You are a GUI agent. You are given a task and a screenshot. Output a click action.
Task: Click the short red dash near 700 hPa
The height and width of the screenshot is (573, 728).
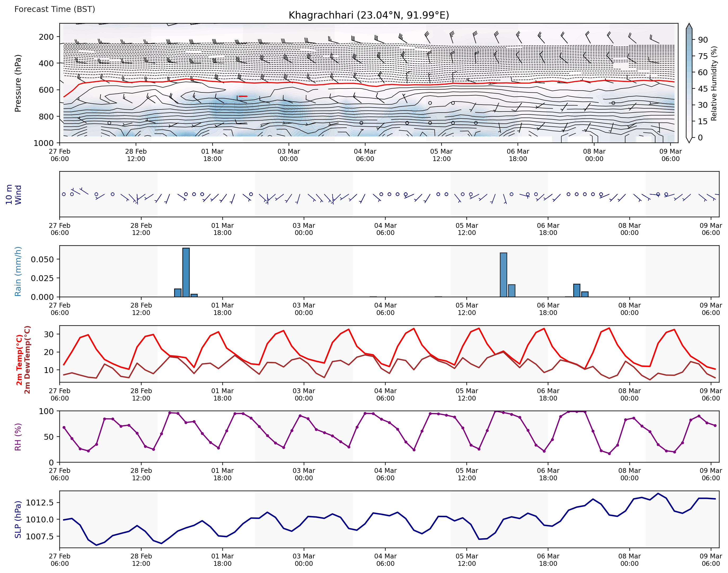(243, 96)
